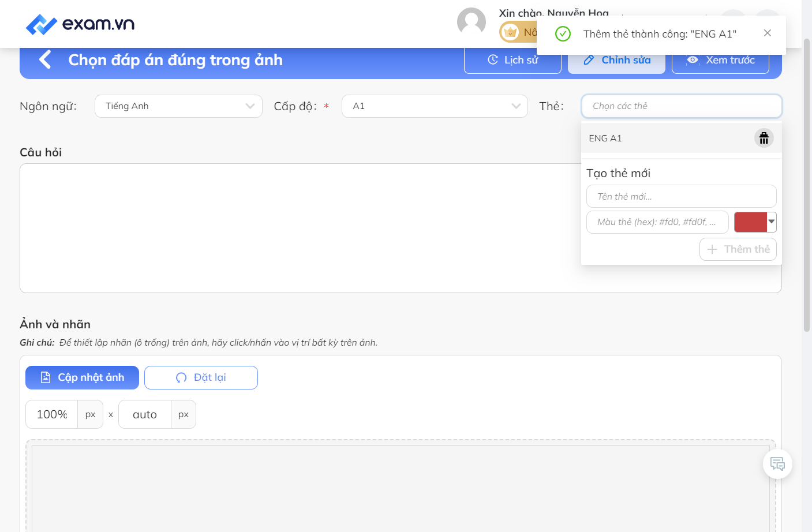Open Lịch sử history view

pyautogui.click(x=512, y=60)
